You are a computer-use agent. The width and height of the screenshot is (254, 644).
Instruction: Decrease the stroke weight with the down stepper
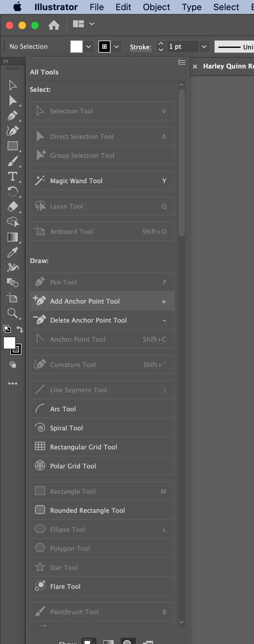161,49
